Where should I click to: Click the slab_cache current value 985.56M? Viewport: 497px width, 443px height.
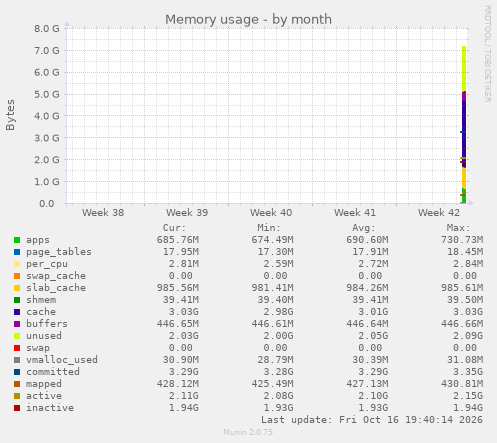(178, 288)
